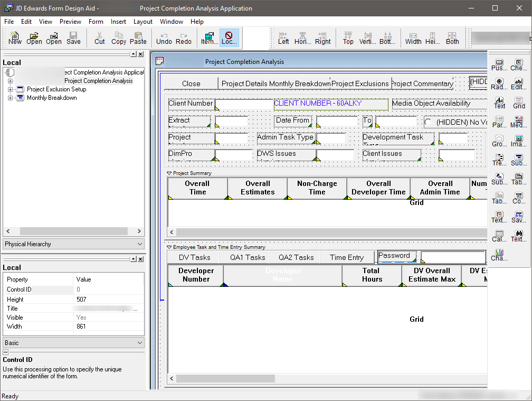Image resolution: width=532 pixels, height=401 pixels.
Task: Click the Undo toolbar button
Action: tap(164, 38)
